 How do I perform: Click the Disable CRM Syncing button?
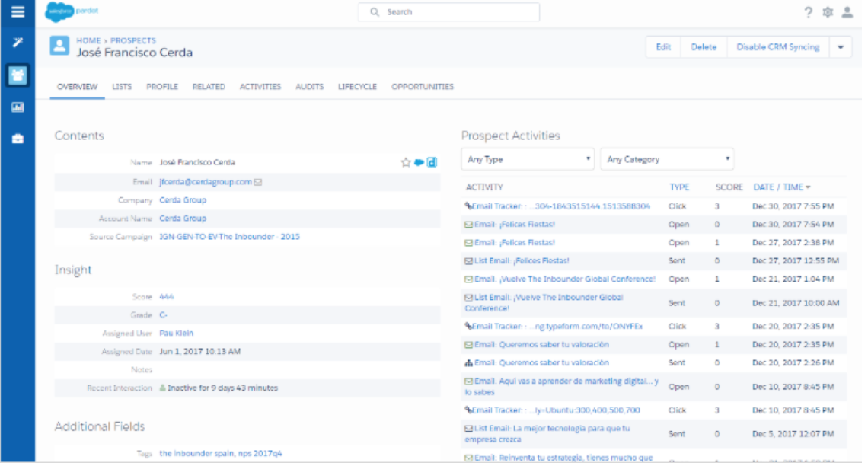(777, 47)
